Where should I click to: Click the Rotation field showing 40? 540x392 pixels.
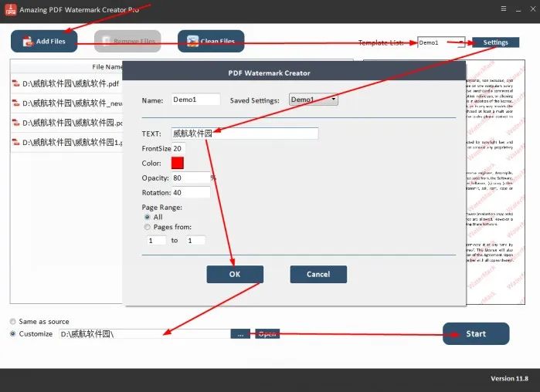point(191,193)
